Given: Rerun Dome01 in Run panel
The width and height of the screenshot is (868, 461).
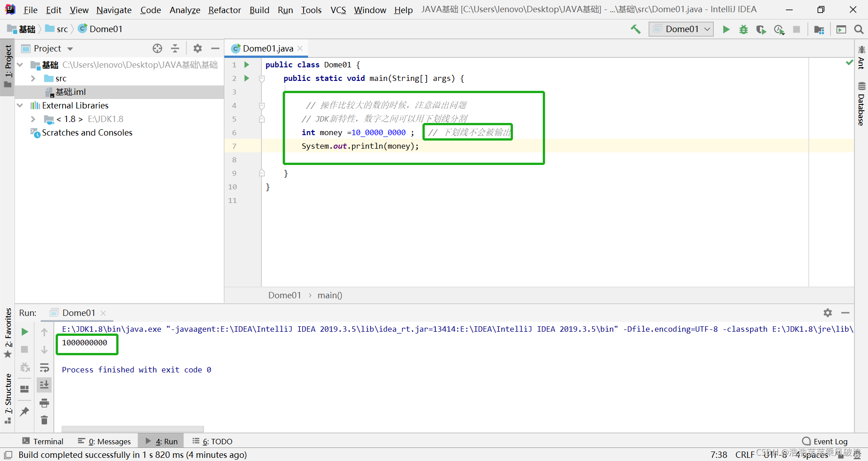Looking at the screenshot, I should coord(25,332).
